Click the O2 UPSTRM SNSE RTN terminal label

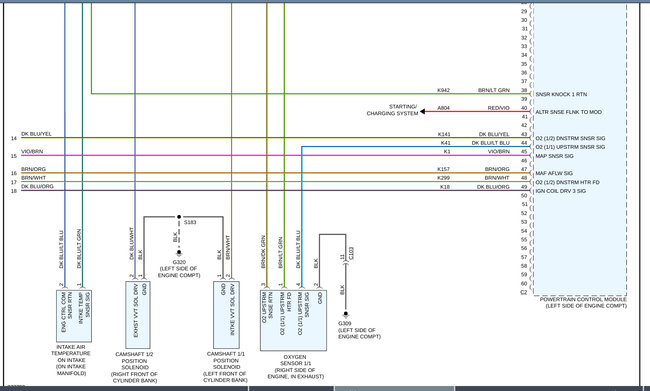[267, 307]
